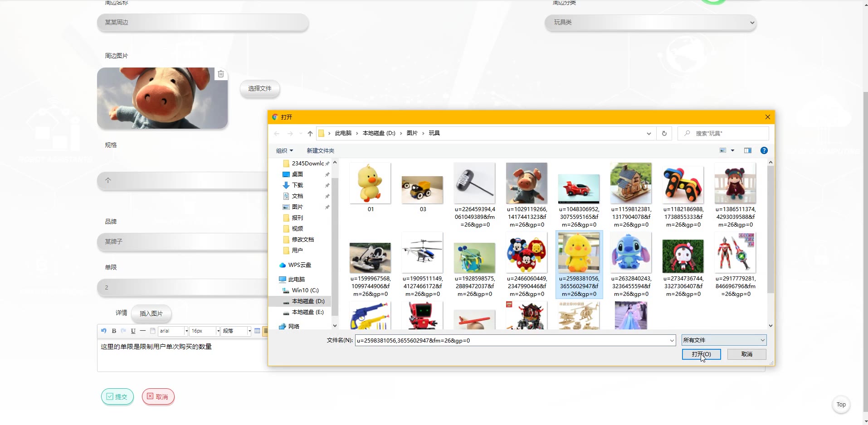
Task: Click the Top button to scroll up
Action: point(841,405)
